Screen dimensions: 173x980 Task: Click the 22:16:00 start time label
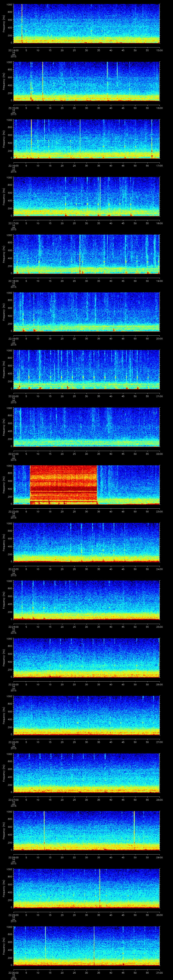[13, 166]
